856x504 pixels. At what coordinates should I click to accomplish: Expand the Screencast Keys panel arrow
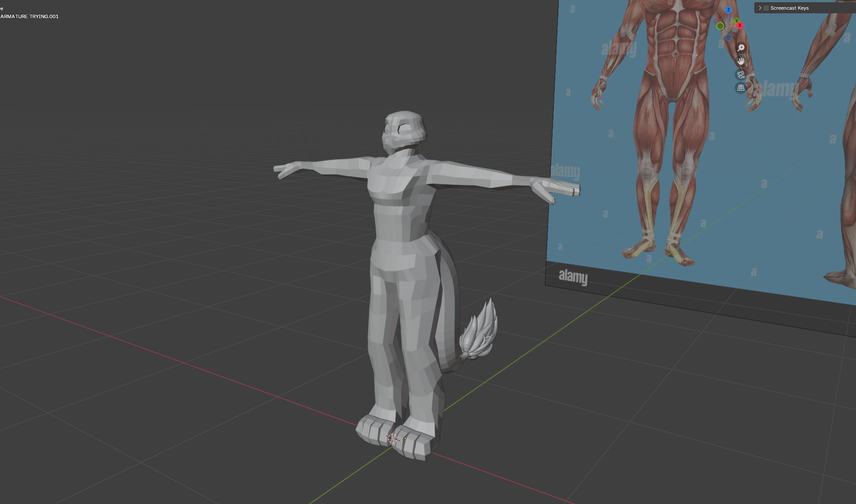click(760, 8)
